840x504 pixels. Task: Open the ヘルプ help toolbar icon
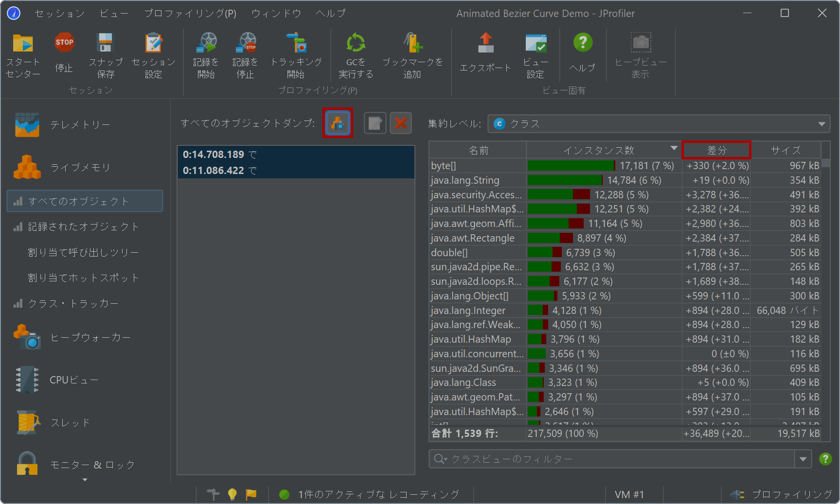583,53
